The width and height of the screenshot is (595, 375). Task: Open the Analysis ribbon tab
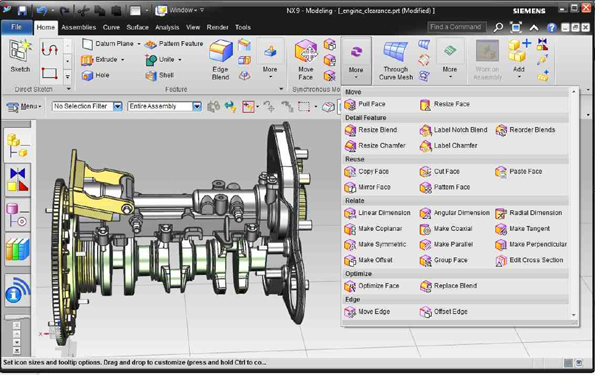[167, 27]
